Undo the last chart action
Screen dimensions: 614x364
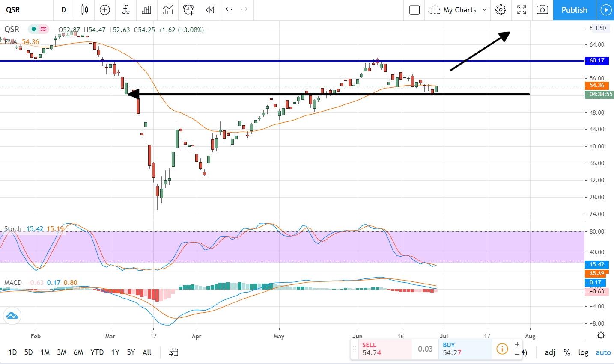(229, 10)
